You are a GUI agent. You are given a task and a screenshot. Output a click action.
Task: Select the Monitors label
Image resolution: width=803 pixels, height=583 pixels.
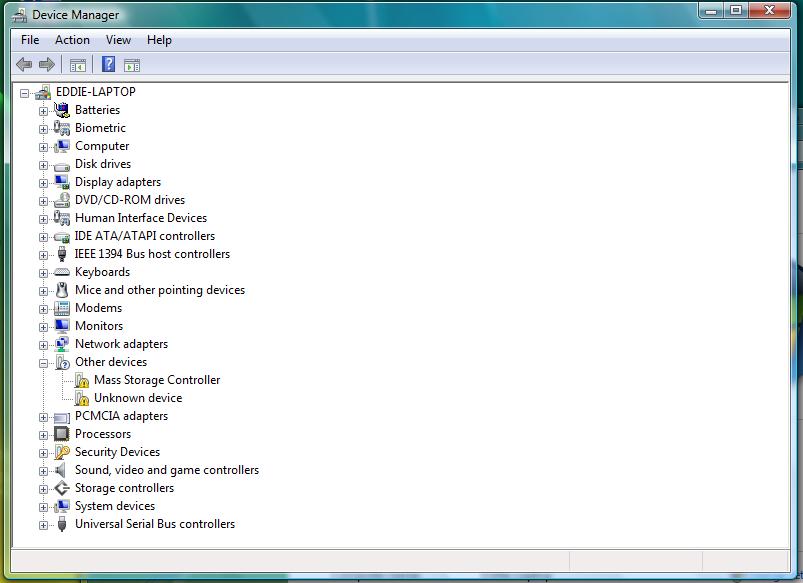point(99,326)
